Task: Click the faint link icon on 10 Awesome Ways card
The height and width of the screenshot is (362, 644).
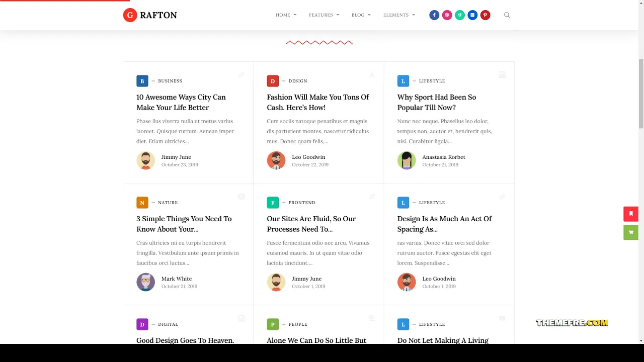Action: pyautogui.click(x=242, y=75)
